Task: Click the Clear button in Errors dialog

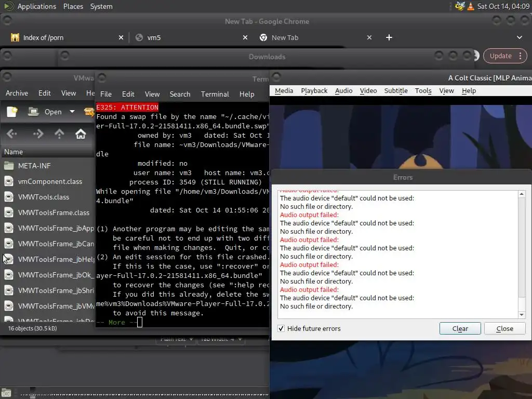Action: (x=460, y=328)
